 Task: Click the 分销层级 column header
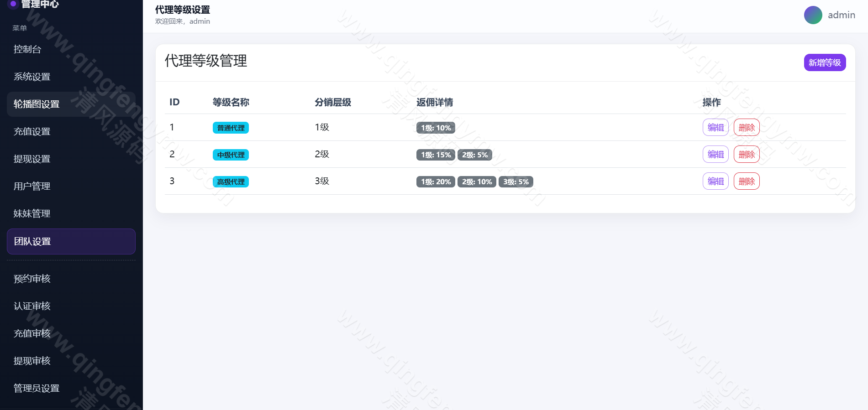pyautogui.click(x=333, y=102)
